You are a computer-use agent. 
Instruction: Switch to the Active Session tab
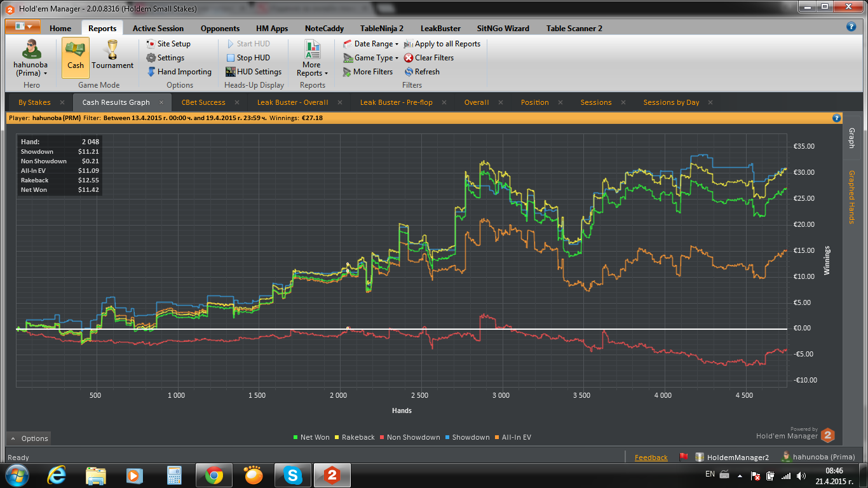click(x=158, y=28)
